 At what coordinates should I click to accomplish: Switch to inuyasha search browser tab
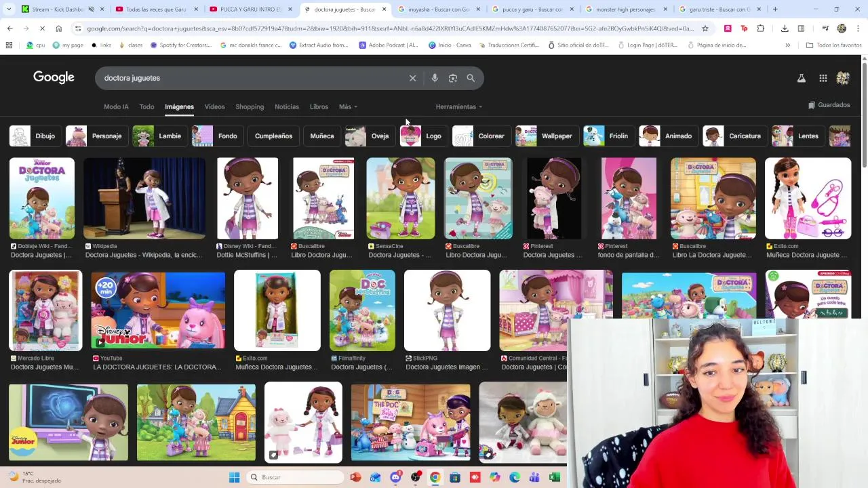pos(437,9)
